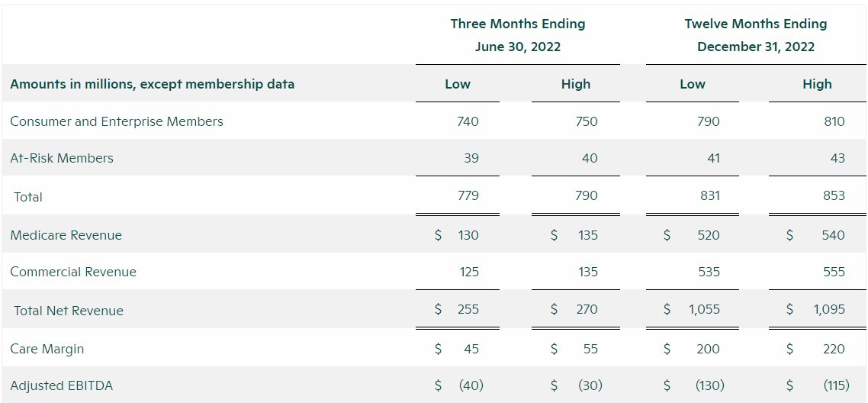The height and width of the screenshot is (403, 868).
Task: Click the Twelve Months Ending December 31, 2022 header
Action: (755, 35)
